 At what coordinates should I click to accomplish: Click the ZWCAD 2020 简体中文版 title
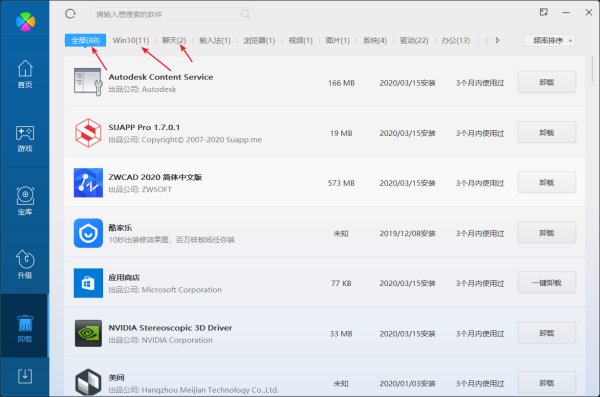pos(155,177)
